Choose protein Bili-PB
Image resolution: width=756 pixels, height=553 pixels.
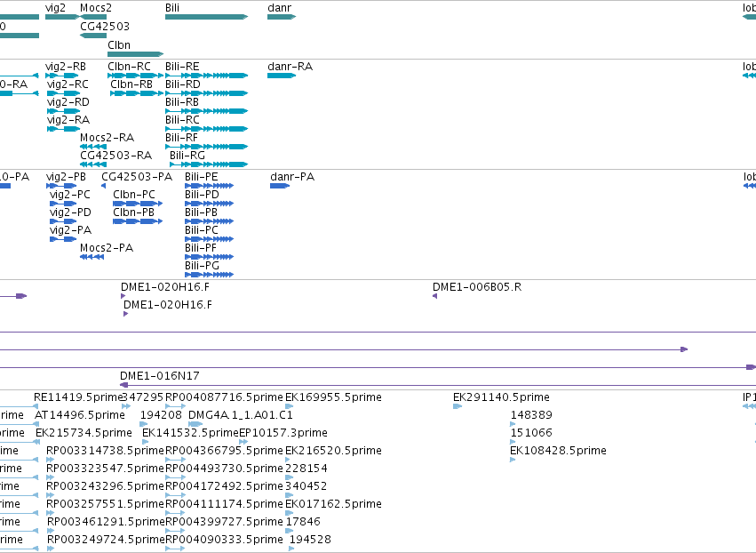(x=201, y=212)
